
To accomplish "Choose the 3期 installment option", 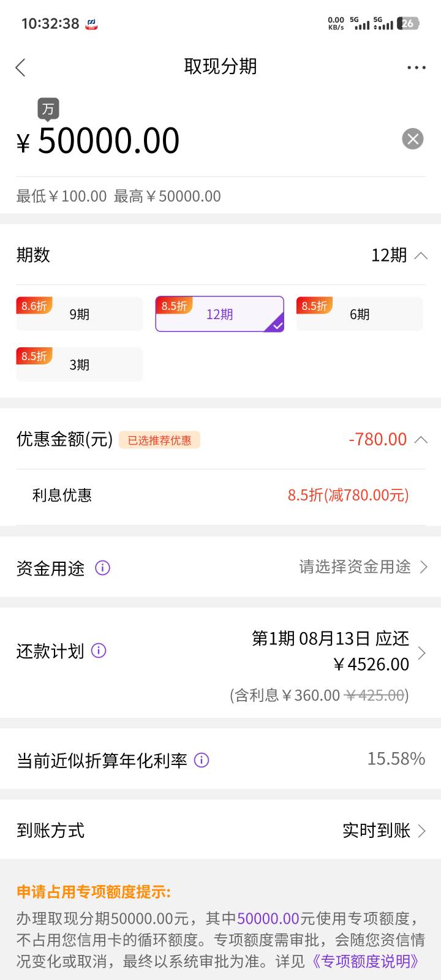I will [80, 364].
